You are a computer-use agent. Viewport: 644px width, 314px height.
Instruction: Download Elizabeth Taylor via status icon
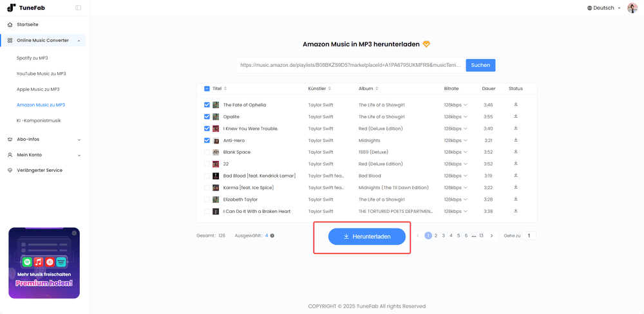point(515,199)
